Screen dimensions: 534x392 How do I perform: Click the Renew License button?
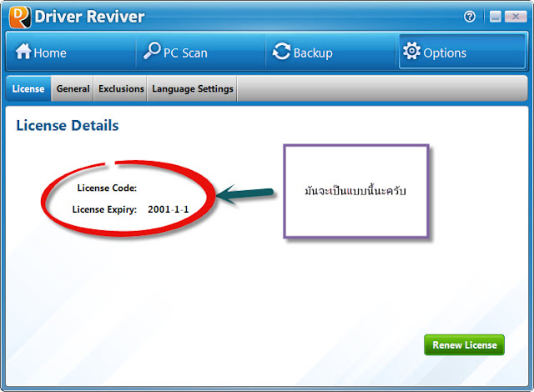click(x=464, y=345)
